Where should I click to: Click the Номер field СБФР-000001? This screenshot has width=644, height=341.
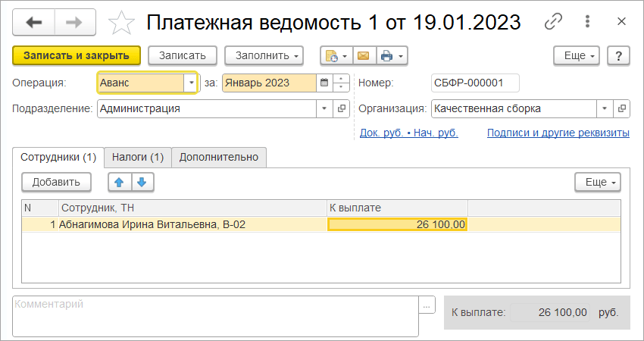coord(475,83)
